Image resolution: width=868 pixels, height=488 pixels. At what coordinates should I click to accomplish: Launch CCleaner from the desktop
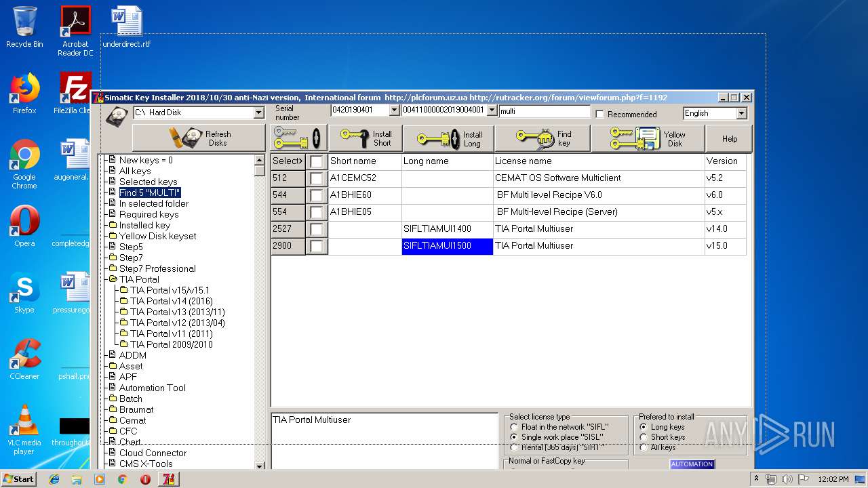24,359
